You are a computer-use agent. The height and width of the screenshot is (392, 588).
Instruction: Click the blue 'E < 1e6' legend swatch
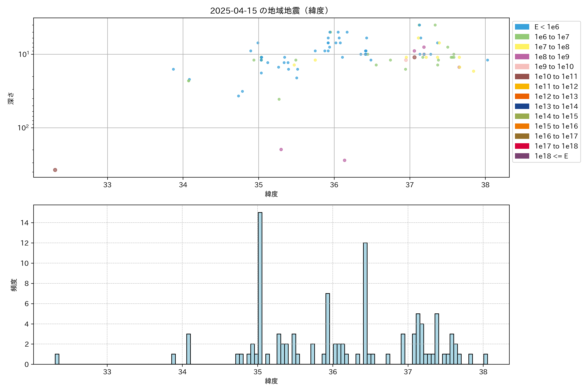[x=522, y=27]
